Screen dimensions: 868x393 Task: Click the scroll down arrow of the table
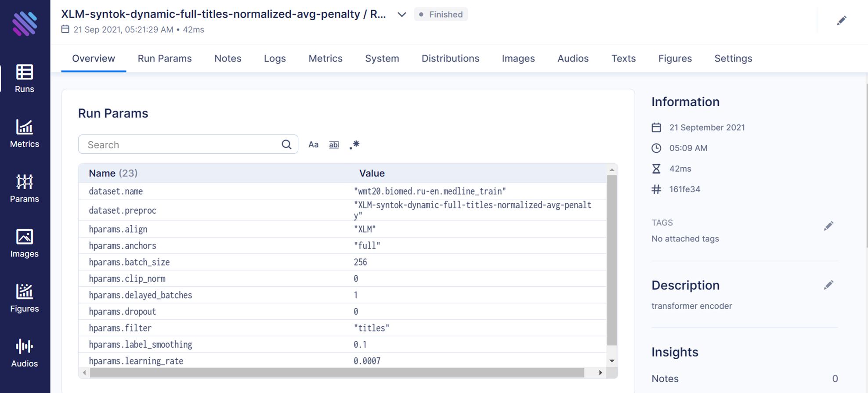coord(612,361)
